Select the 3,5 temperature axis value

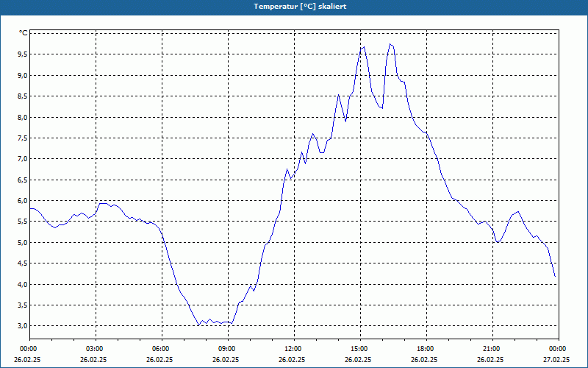point(22,305)
